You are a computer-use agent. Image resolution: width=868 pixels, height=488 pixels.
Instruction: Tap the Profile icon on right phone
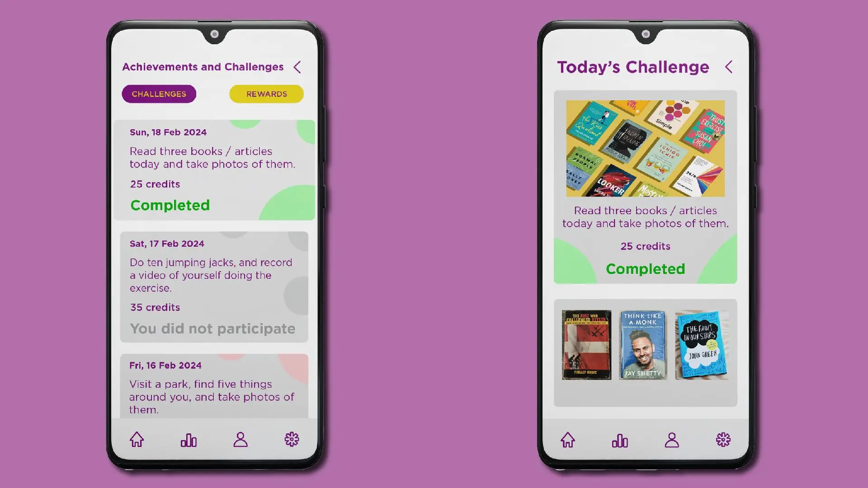click(671, 440)
